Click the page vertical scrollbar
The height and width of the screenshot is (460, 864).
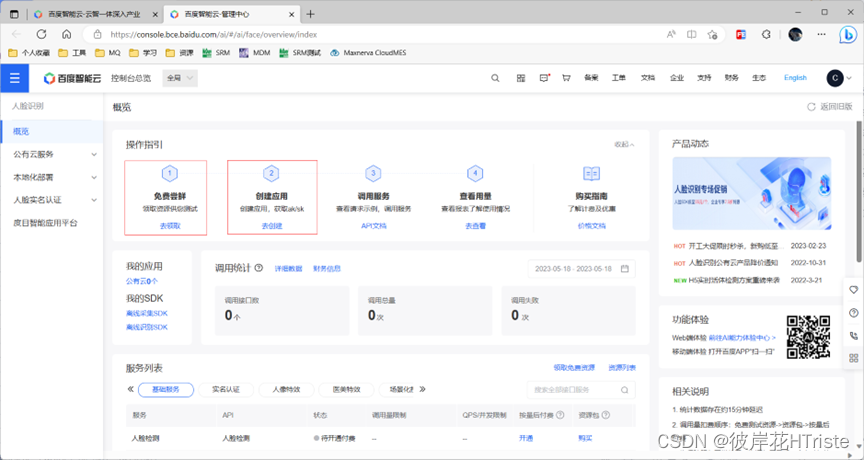pos(860,191)
